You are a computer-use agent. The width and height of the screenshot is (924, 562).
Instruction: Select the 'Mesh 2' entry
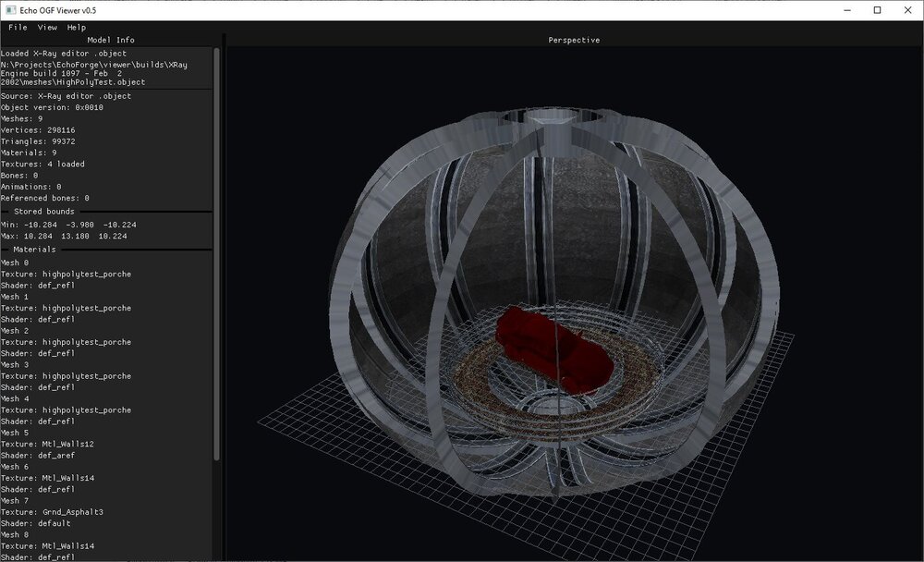click(x=15, y=331)
